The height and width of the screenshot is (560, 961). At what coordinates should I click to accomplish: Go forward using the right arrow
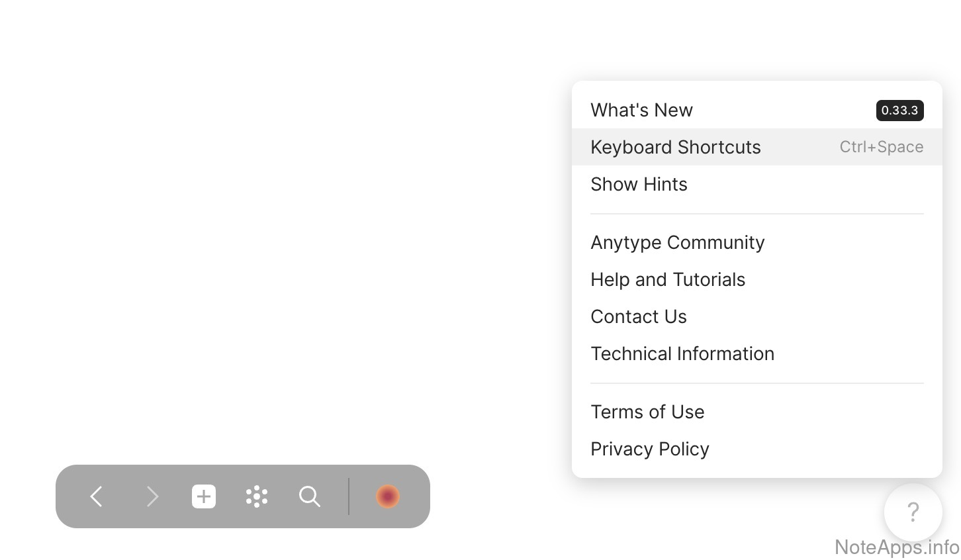[x=152, y=496]
